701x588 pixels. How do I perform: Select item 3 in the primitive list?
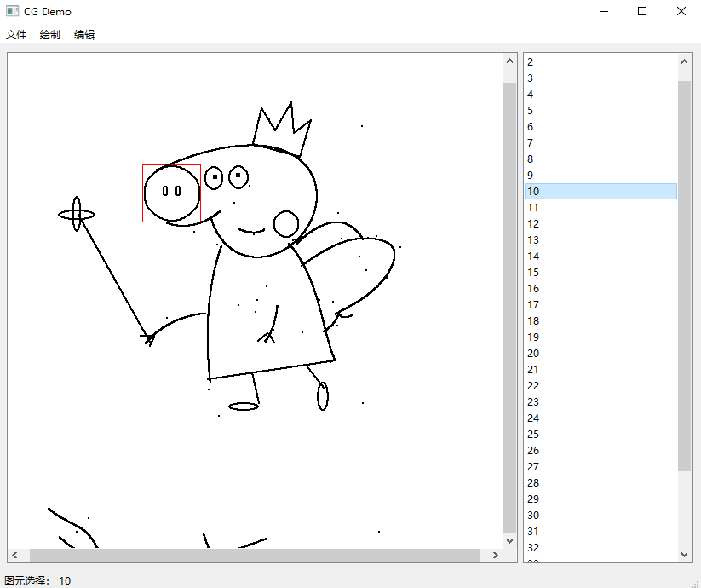coord(600,78)
